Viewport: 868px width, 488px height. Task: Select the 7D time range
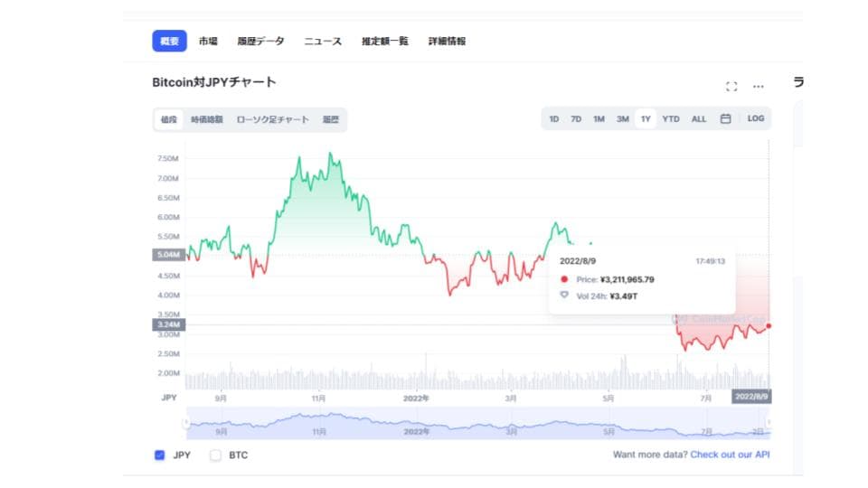click(x=576, y=118)
